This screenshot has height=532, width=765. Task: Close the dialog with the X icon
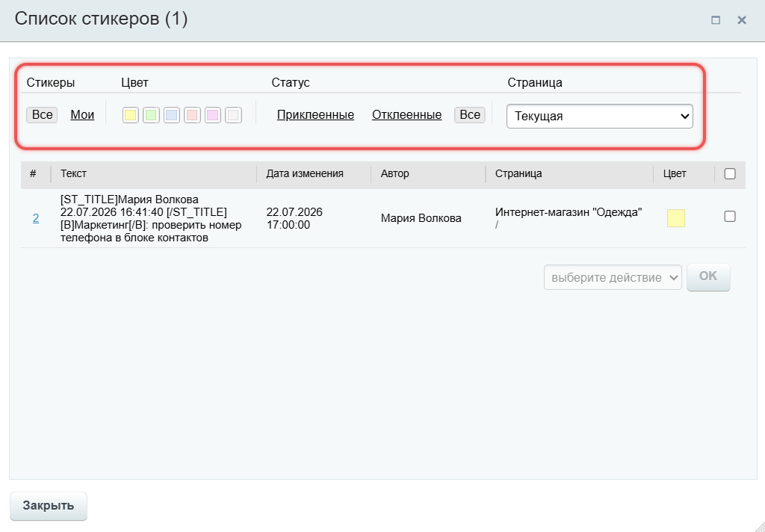[x=742, y=20]
